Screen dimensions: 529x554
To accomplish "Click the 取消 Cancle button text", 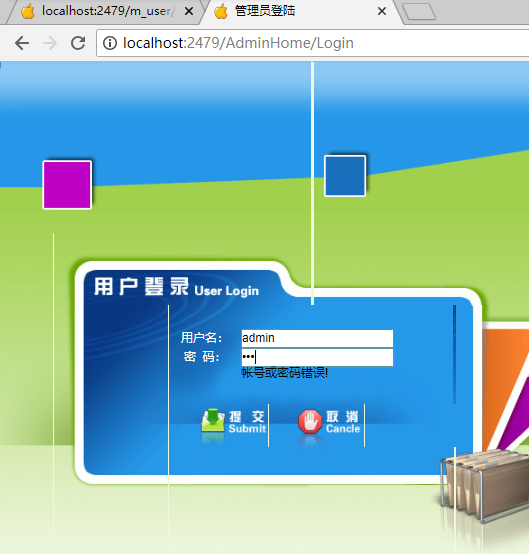I will [x=343, y=422].
